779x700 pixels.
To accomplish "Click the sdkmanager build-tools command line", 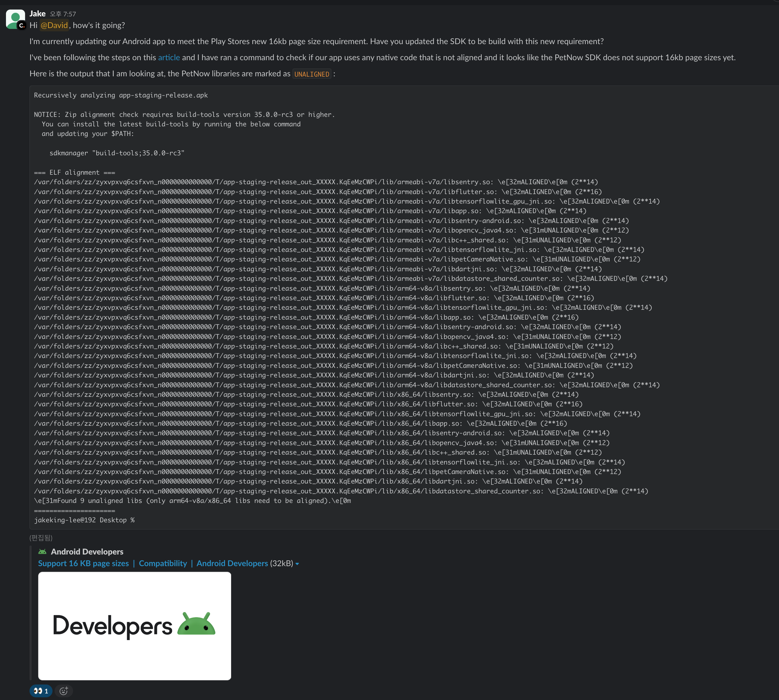I will click(x=117, y=153).
